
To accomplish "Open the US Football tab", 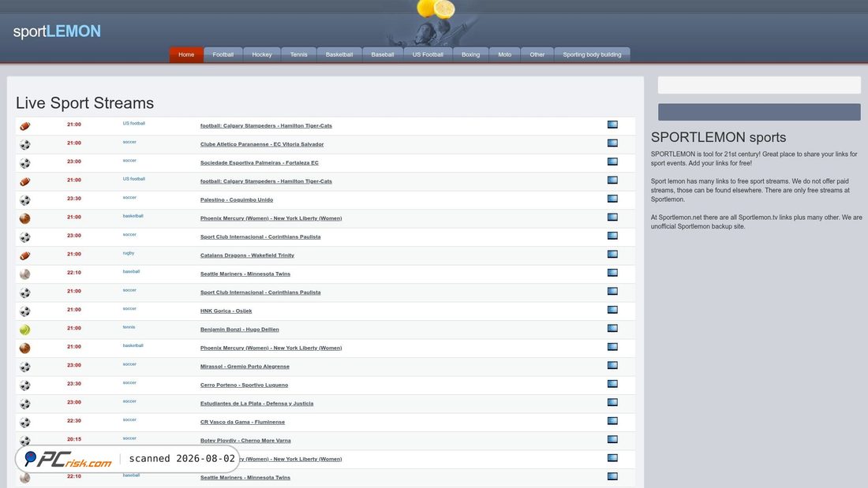I will [x=428, y=54].
